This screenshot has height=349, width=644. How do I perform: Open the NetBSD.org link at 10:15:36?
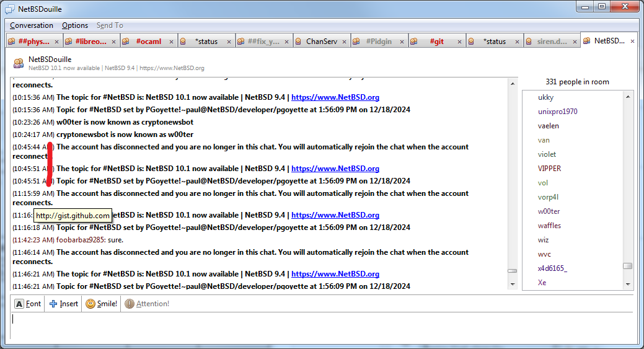click(335, 97)
